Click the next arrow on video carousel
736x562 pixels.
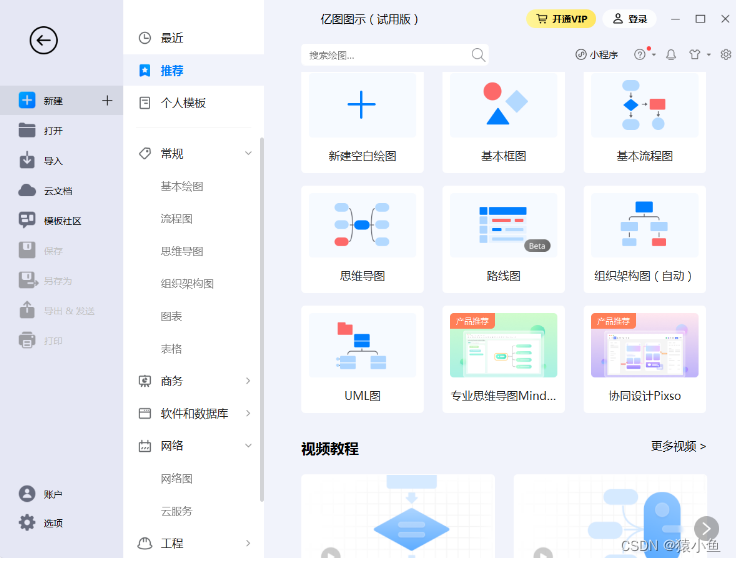[706, 529]
